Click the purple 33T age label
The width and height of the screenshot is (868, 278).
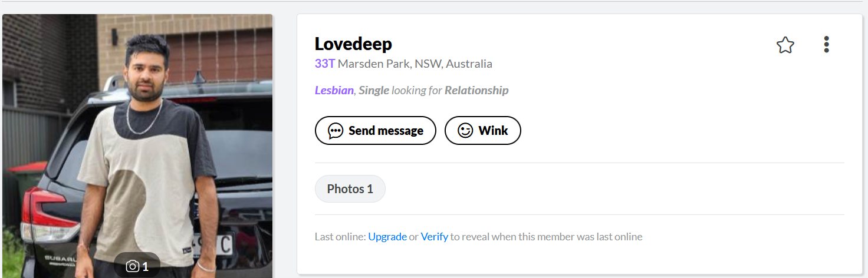(325, 64)
